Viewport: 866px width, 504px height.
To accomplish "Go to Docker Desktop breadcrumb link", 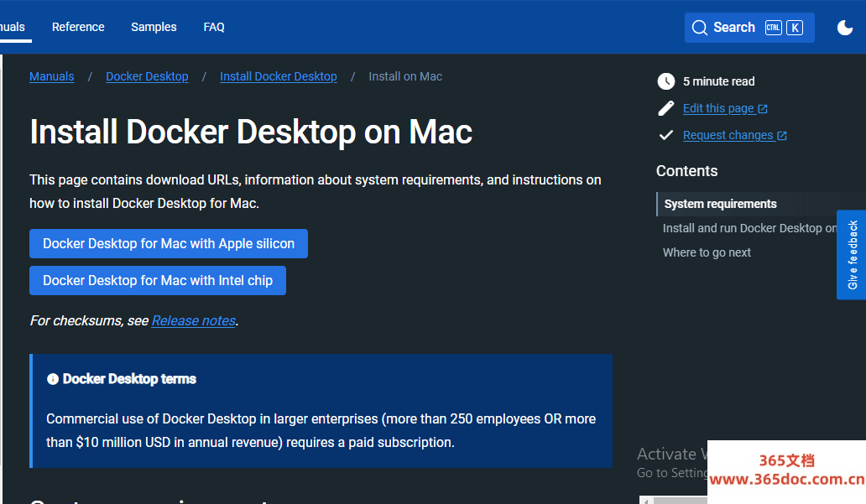I will (x=147, y=76).
